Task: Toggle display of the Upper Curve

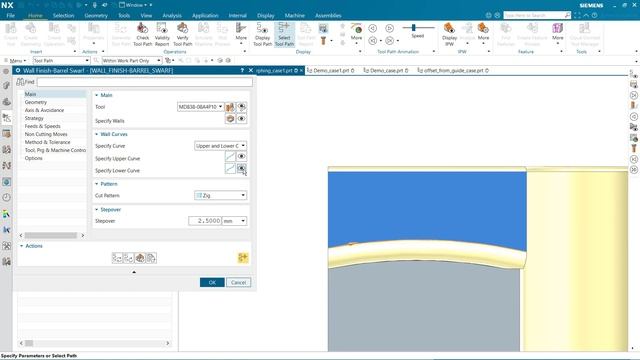Action: click(242, 157)
